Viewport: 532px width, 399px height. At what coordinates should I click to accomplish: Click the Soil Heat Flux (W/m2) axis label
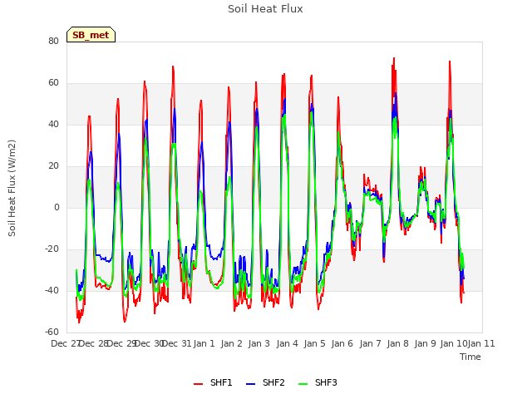click(12, 188)
